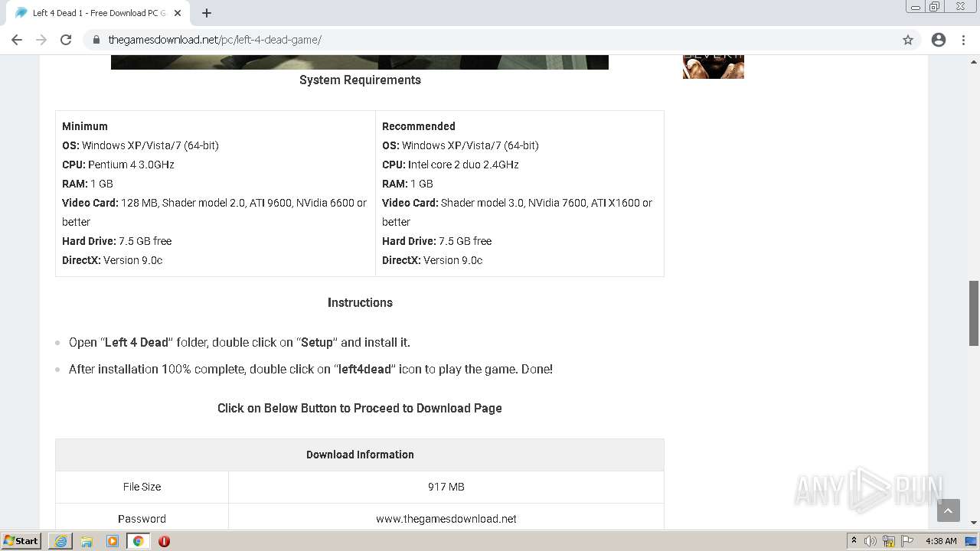View site info via the padlock icon
This screenshot has height=551, width=980.
[96, 40]
